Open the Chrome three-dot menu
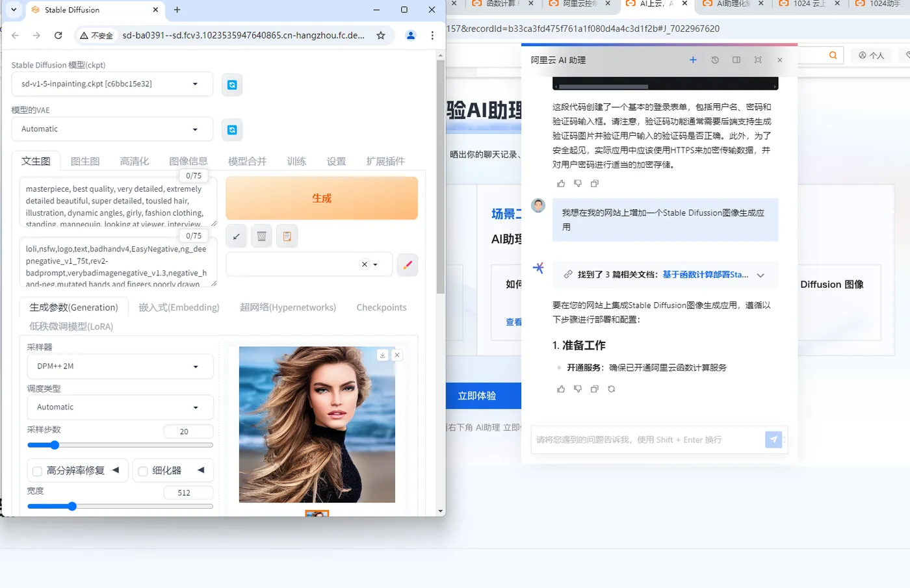 click(432, 36)
